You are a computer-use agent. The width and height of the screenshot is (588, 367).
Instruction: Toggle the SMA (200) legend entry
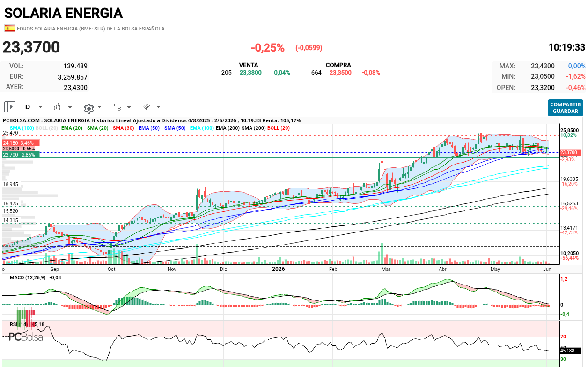(253, 128)
